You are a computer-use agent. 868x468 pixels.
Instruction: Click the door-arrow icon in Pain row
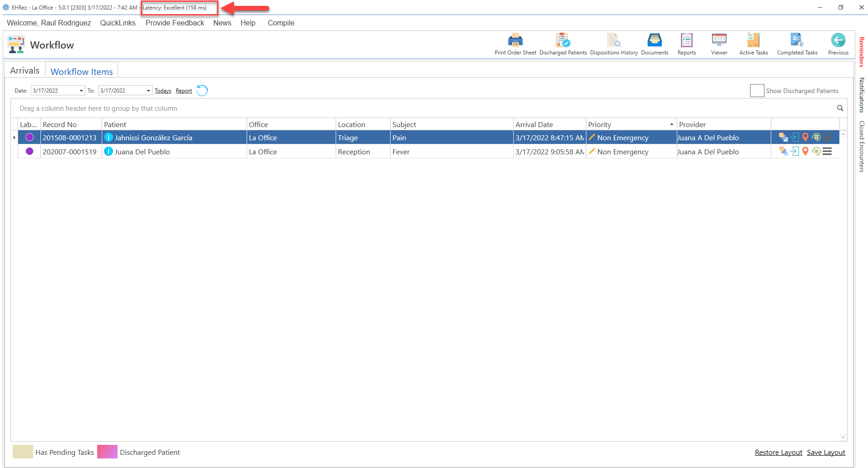[794, 137]
